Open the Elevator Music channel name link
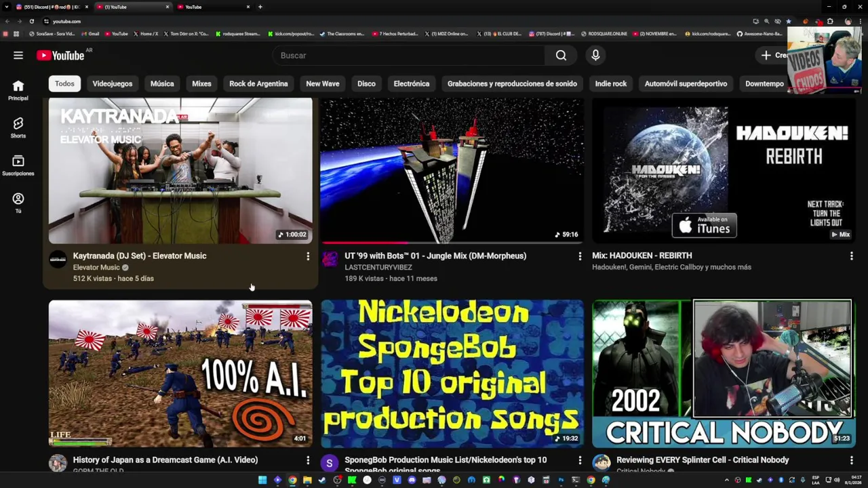This screenshot has height=488, width=868. tap(96, 268)
